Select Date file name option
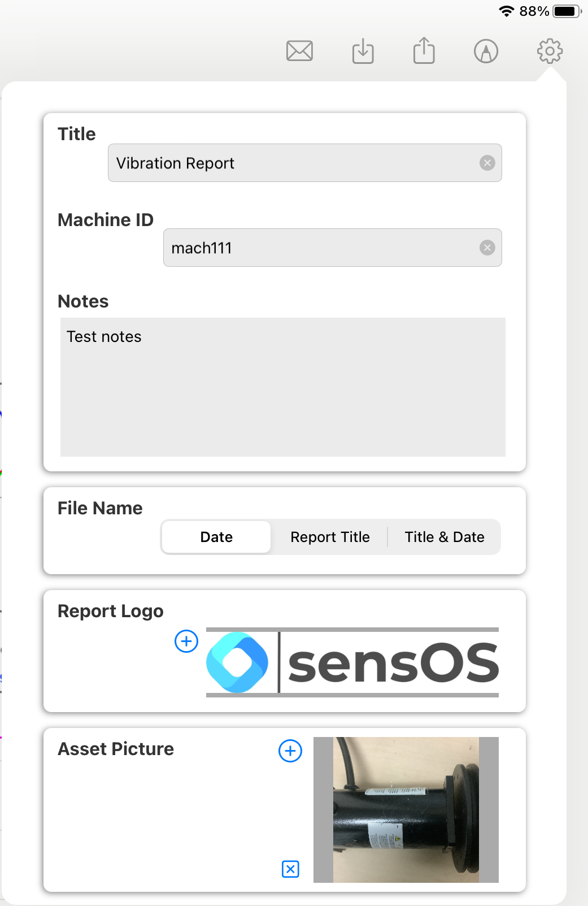The image size is (588, 906). pyautogui.click(x=216, y=537)
